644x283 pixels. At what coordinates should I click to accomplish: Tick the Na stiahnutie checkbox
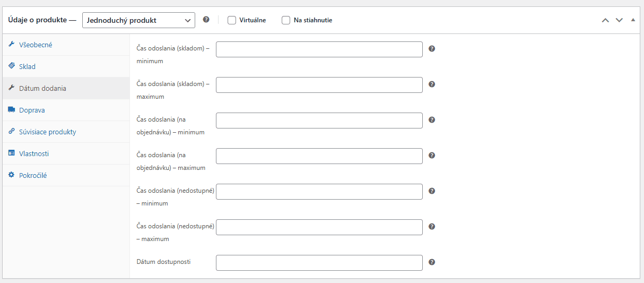(286, 20)
